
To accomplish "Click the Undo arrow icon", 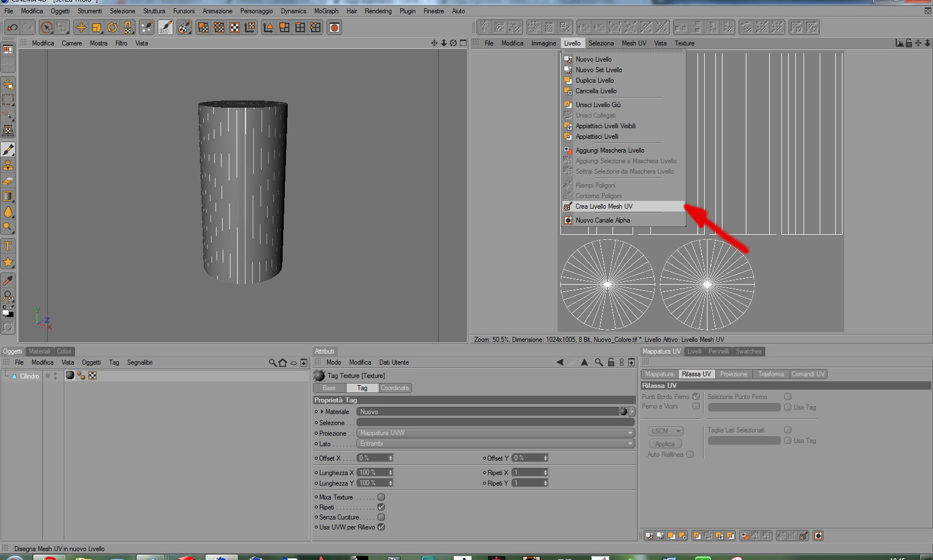I will (x=13, y=27).
